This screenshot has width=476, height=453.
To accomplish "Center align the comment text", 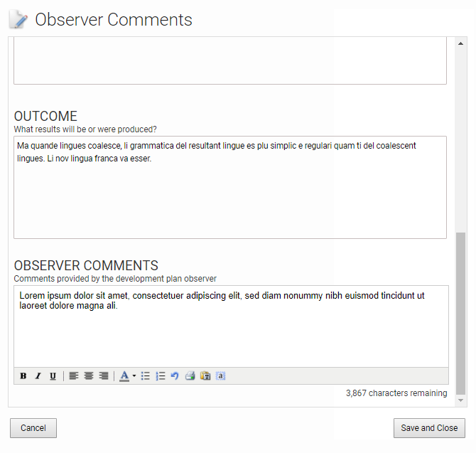I will point(89,375).
